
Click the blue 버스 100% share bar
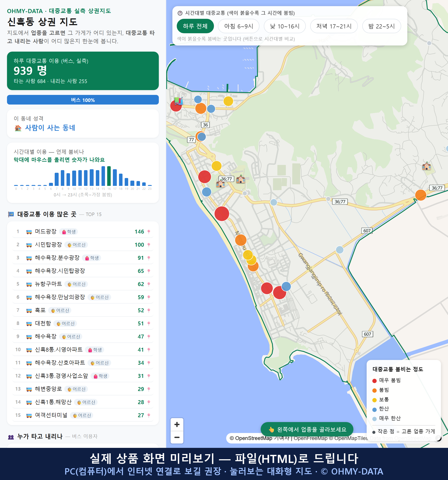pos(83,100)
